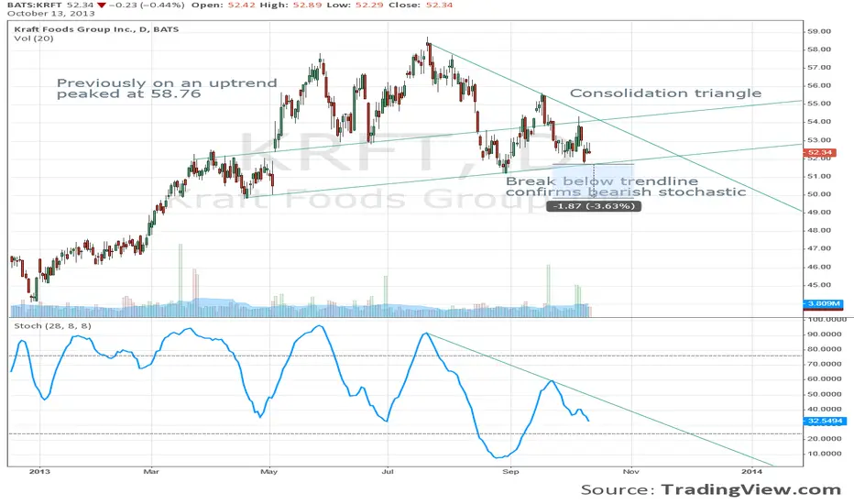Viewport: 854px width, 504px height.
Task: Click the red down-arrow price change indicator
Action: (102, 5)
